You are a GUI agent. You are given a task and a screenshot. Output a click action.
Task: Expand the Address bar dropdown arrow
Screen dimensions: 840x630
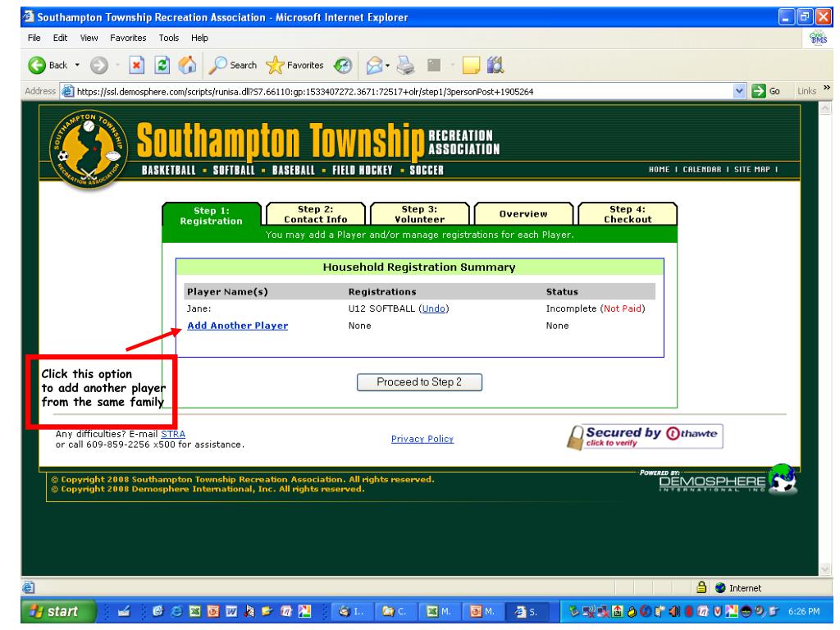coord(739,91)
